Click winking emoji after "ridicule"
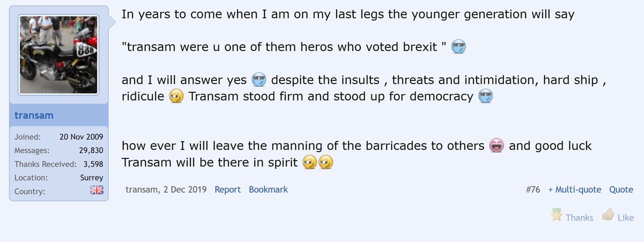Screen dimensions: 644x242 176,96
